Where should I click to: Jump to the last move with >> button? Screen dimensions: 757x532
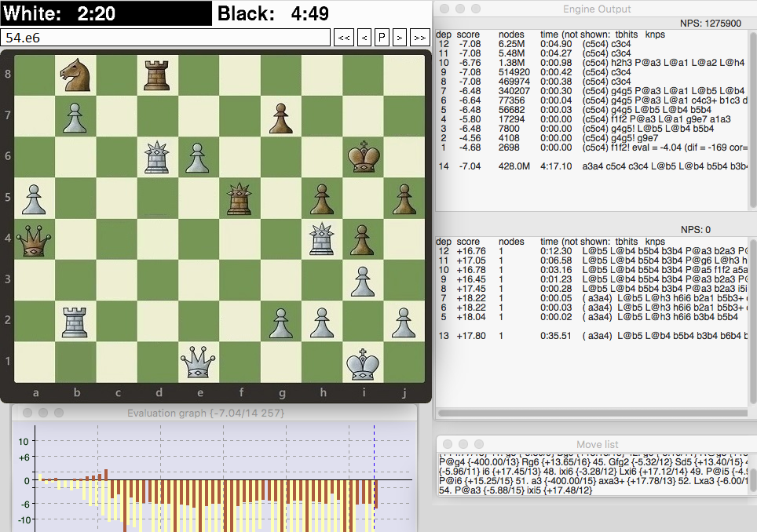coord(419,37)
